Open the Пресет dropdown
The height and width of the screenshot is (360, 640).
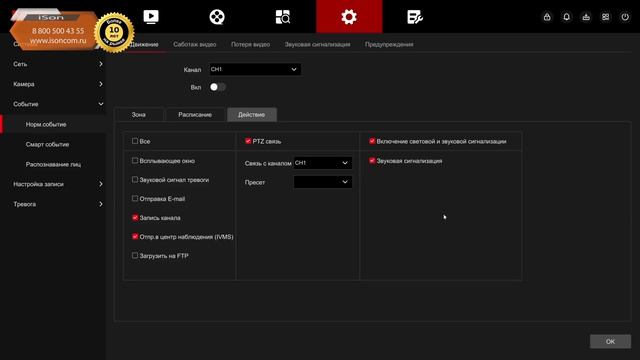coord(323,182)
